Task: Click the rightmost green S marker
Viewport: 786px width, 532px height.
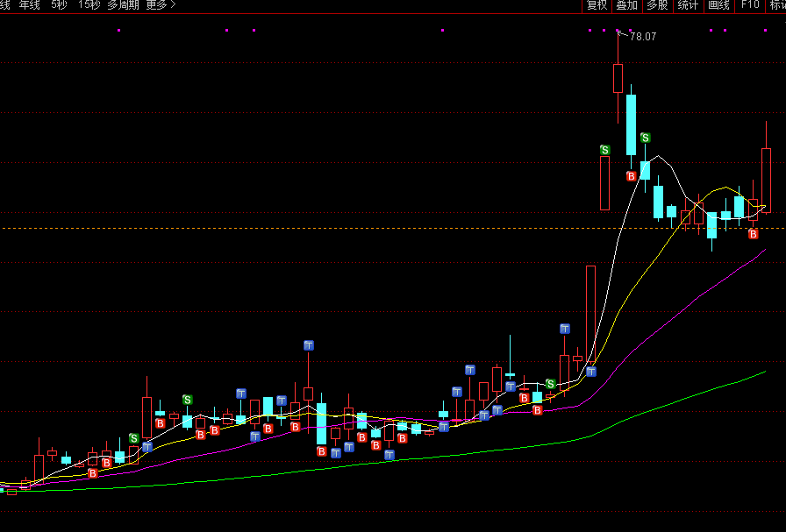Action: click(x=645, y=138)
